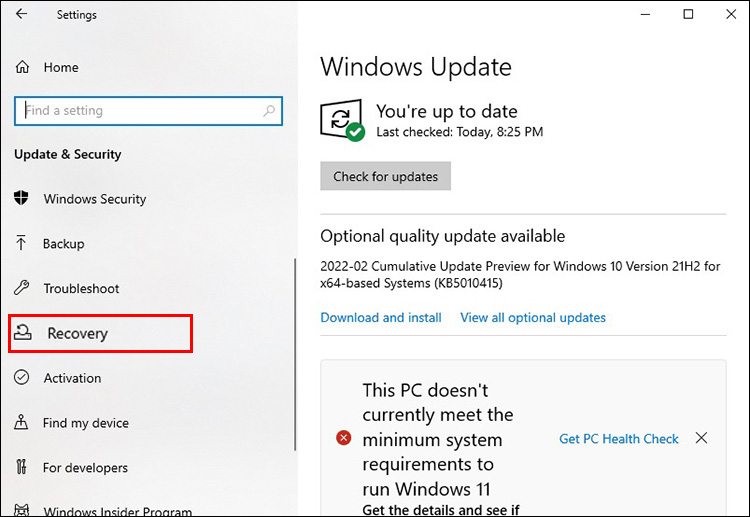The height and width of the screenshot is (517, 750).
Task: Open the Troubleshoot settings page
Action: click(81, 288)
